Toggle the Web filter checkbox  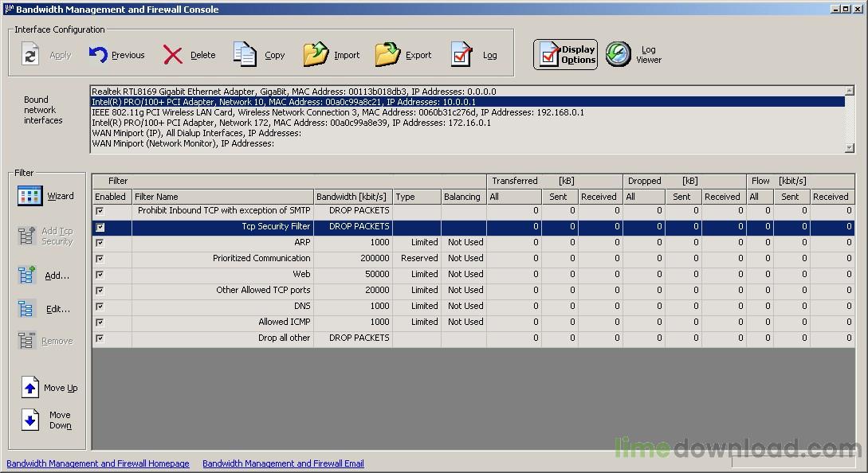tap(100, 275)
